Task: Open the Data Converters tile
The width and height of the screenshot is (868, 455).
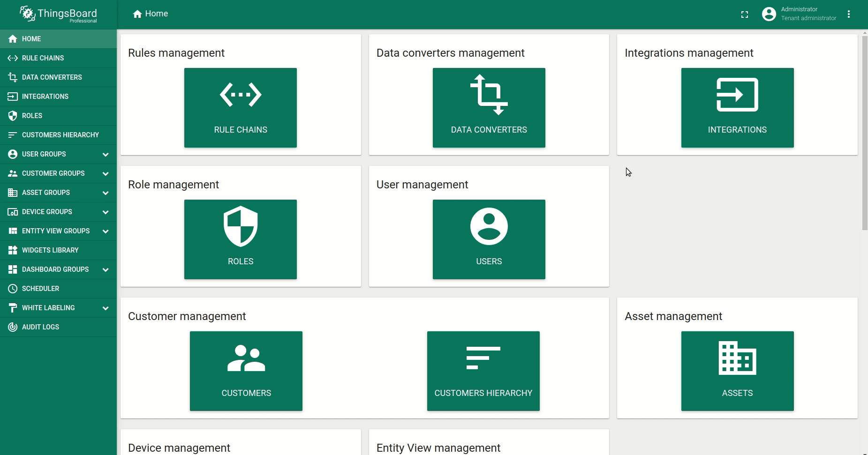Action: (489, 108)
